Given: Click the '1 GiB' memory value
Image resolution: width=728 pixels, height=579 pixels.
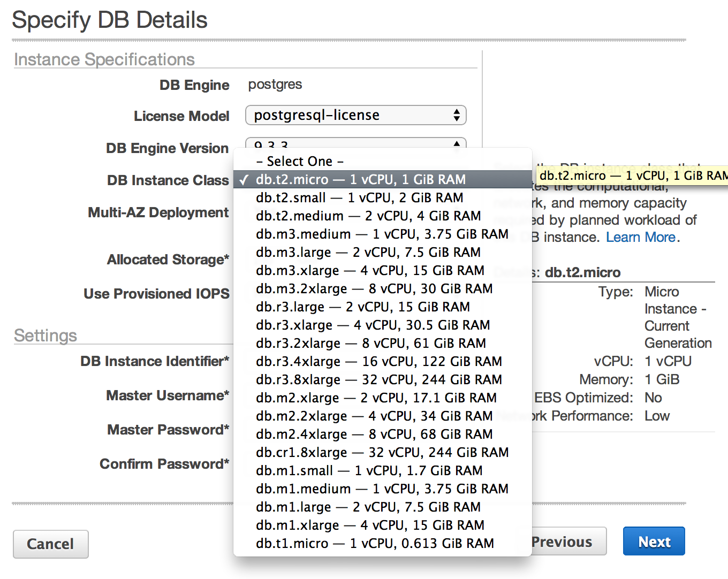Looking at the screenshot, I should tap(662, 379).
